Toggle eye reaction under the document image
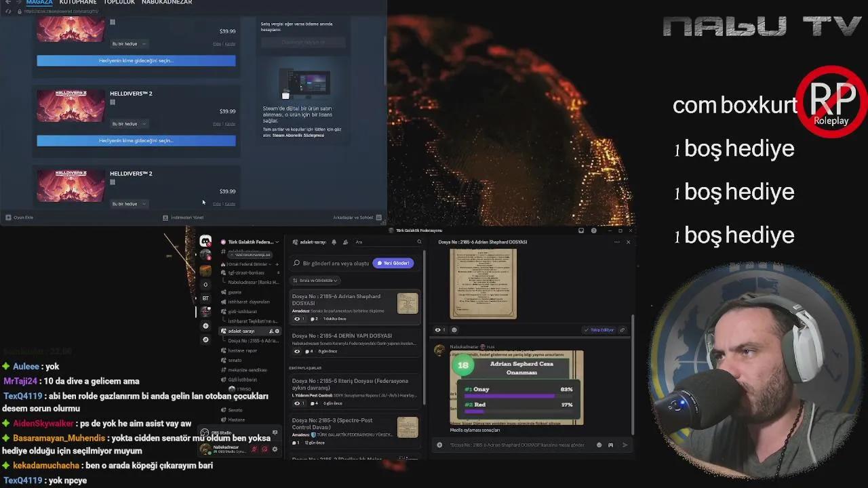The image size is (868, 488). pos(440,330)
